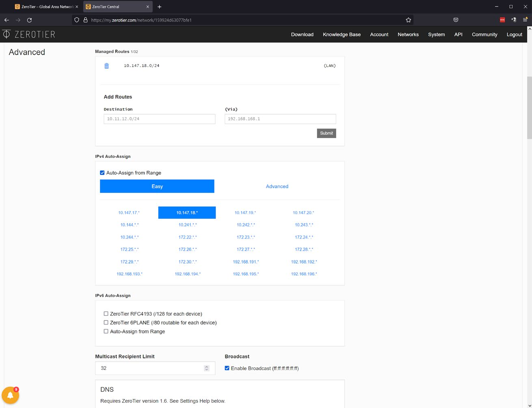Click the ZeroTier logo in header
This screenshot has height=408, width=532.
[28, 35]
